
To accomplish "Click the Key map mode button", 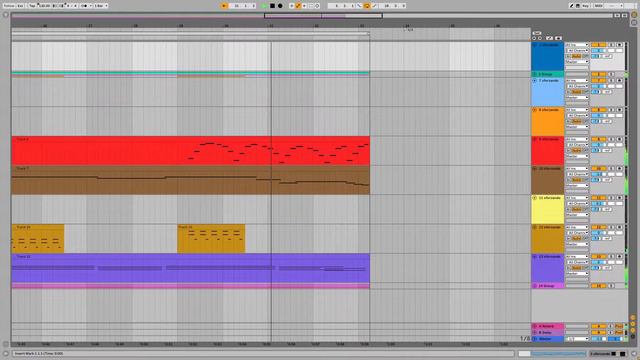I will coord(585,6).
